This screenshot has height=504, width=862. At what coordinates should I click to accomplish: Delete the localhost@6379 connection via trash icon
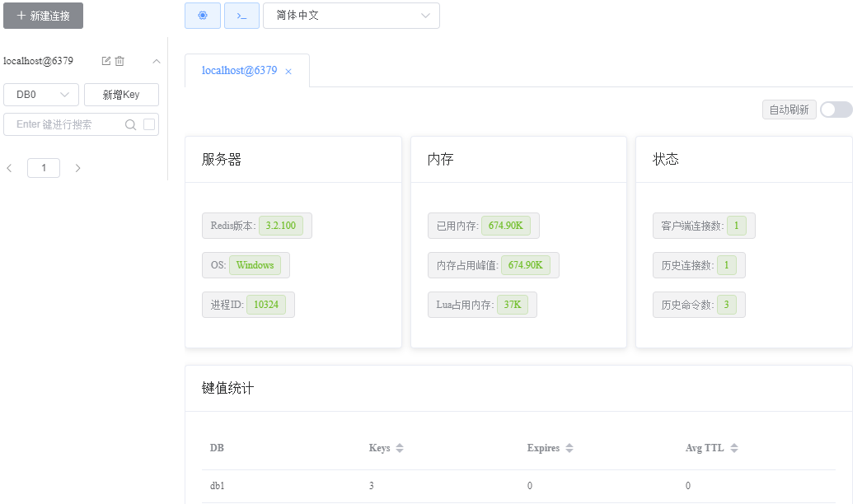pos(119,61)
